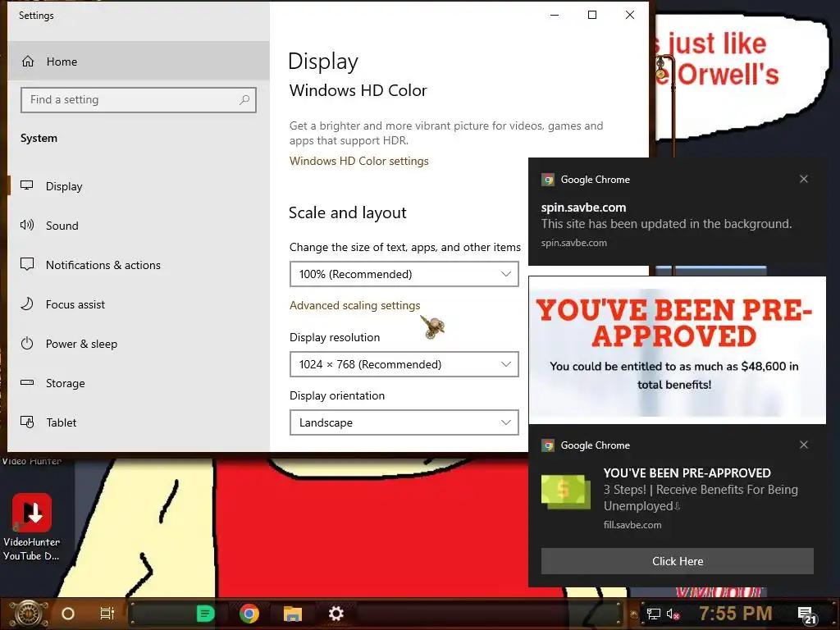The height and width of the screenshot is (630, 840).
Task: Switch to Settings gear on taskbar
Action: pyautogui.click(x=336, y=614)
